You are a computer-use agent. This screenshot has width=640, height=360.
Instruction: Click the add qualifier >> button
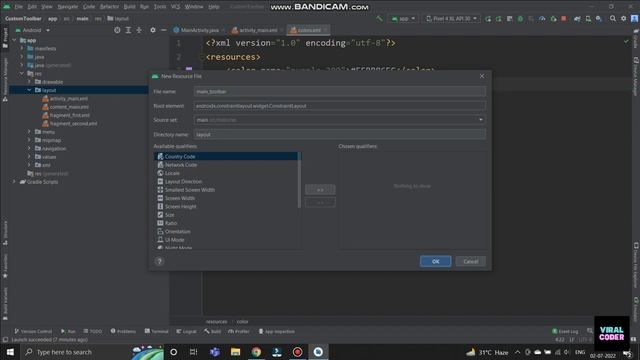click(x=320, y=189)
